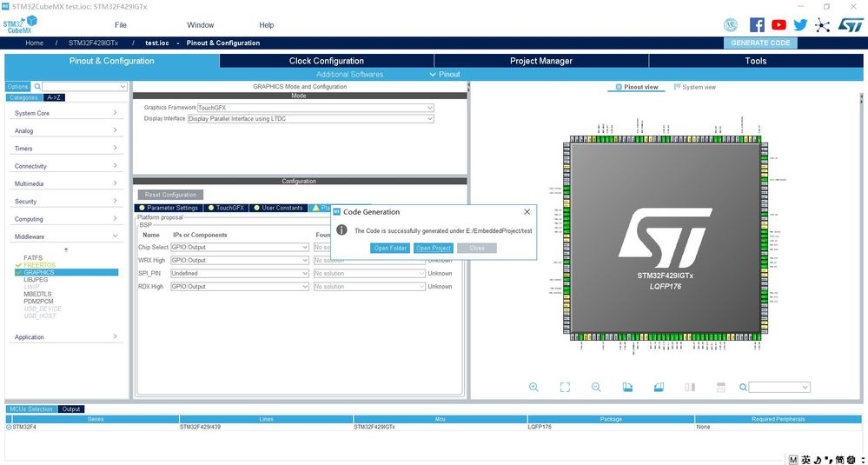868x465 pixels.
Task: Open the RDX High component dropdown
Action: coord(239,287)
